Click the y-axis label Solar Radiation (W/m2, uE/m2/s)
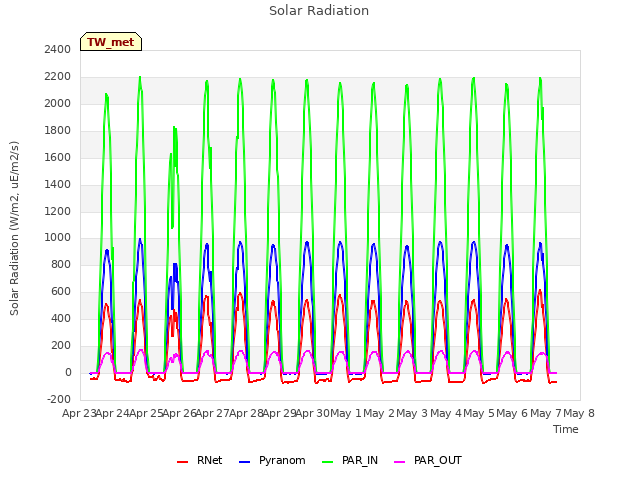 (14, 228)
